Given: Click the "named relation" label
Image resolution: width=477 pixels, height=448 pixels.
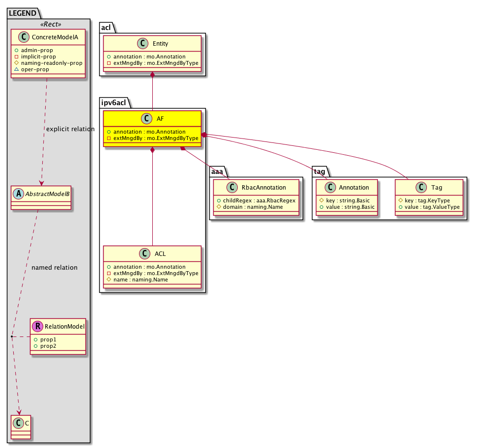Looking at the screenshot, I should tap(54, 268).
